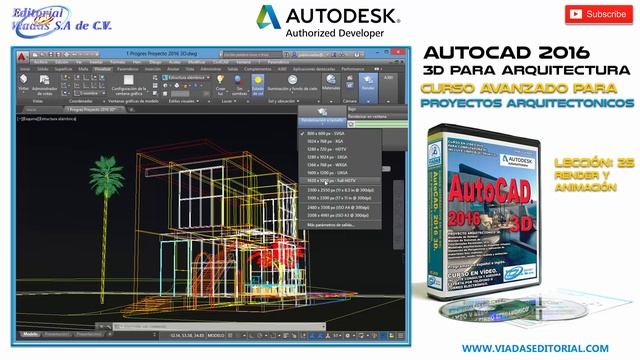The image size is (640, 360).
Task: Open the Materiales browser icon
Action: pyautogui.click(x=331, y=82)
